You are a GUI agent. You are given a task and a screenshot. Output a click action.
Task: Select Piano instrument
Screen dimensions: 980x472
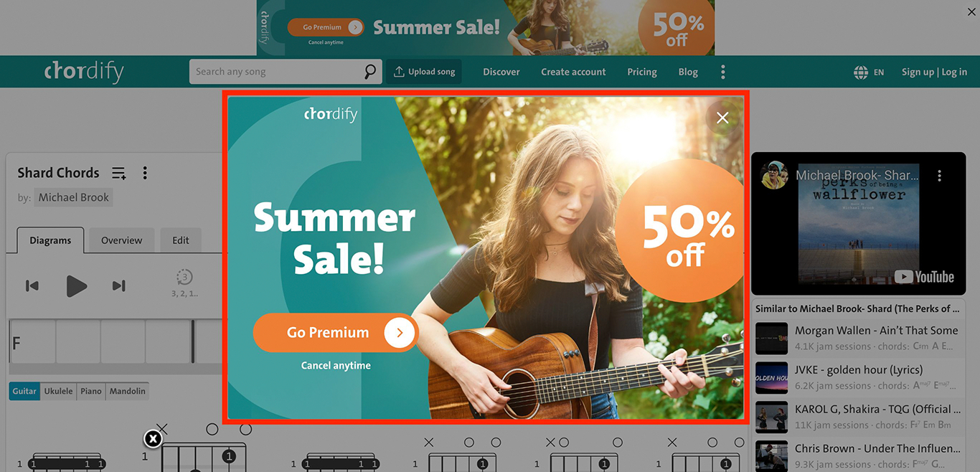click(91, 391)
